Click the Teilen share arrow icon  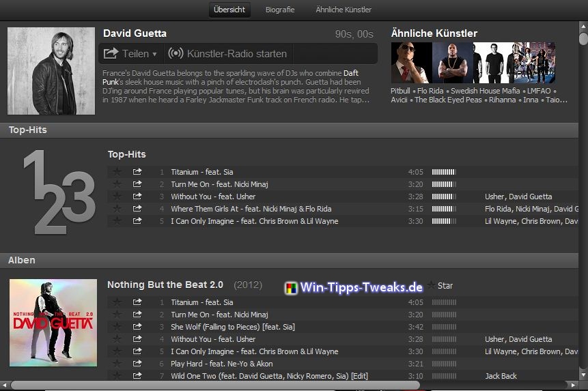(111, 53)
